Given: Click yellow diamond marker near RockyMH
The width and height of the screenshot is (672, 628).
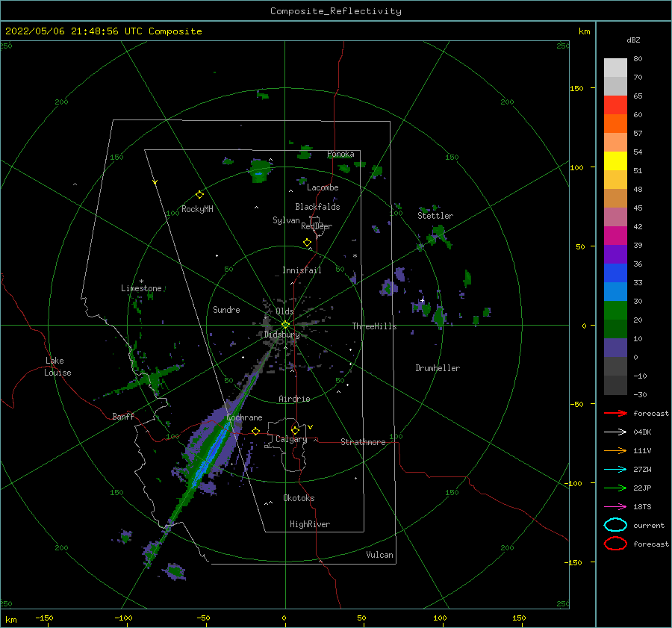Looking at the screenshot, I should tap(199, 195).
